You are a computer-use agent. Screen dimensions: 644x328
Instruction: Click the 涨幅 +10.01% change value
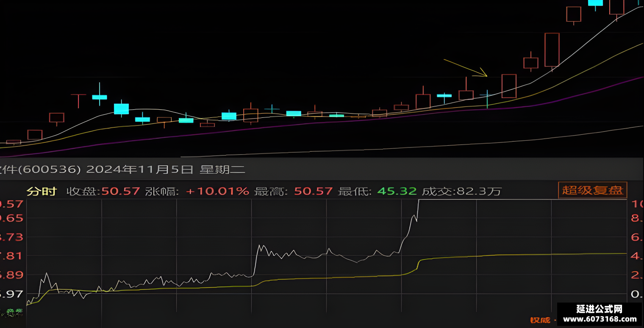[x=217, y=191]
